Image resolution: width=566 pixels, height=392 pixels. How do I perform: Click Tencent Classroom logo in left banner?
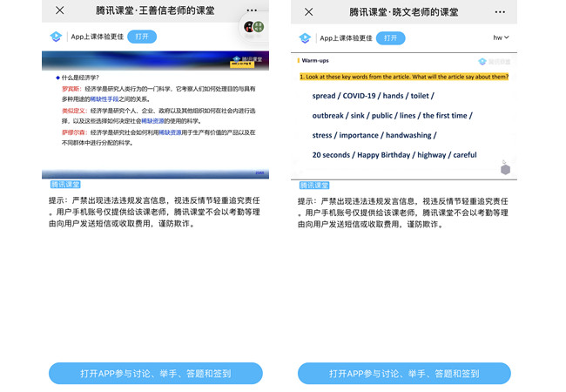point(57,37)
